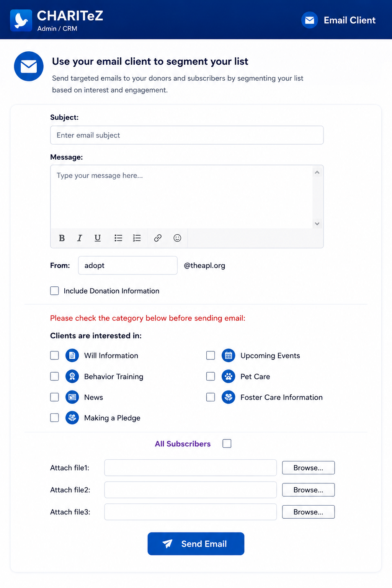Open Email Client envelope icon in header
The width and height of the screenshot is (392, 588).
[310, 20]
